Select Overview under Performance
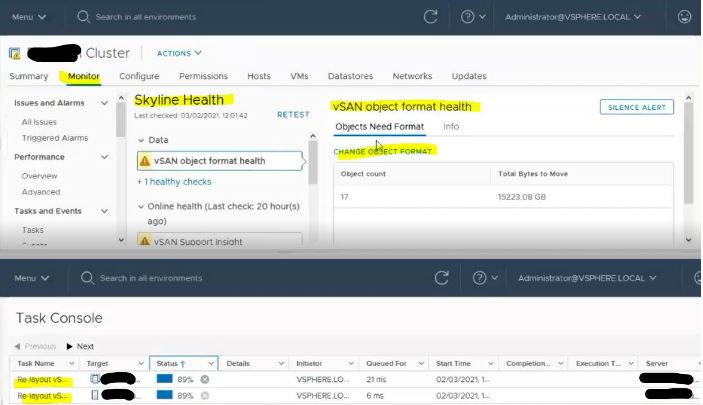Viewport: 703px width, 405px height. coord(39,176)
